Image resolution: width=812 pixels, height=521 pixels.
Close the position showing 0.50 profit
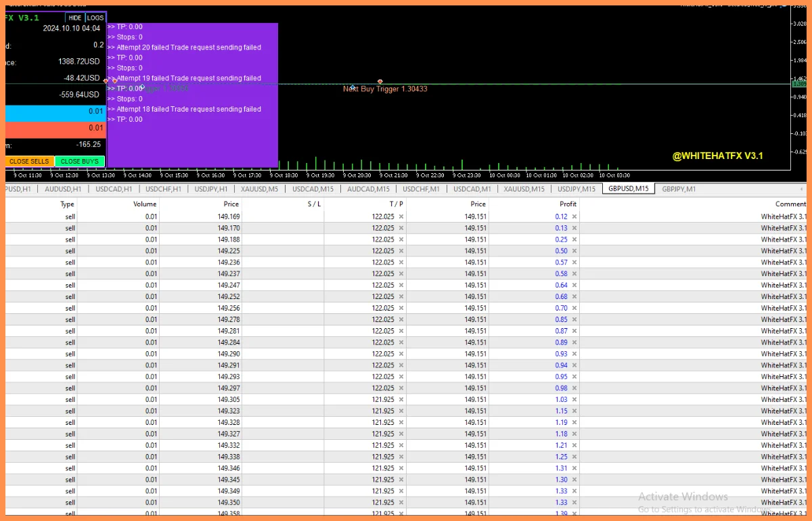pyautogui.click(x=574, y=251)
